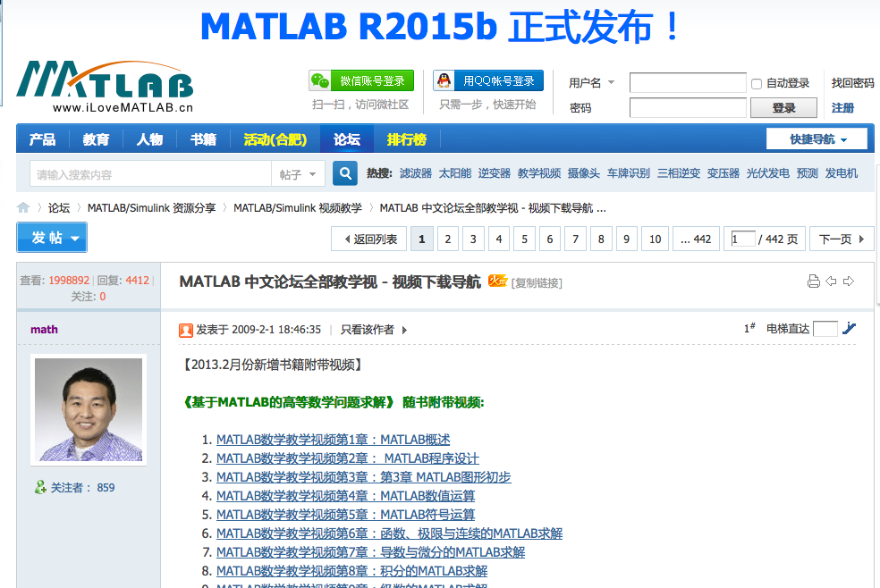Click the MATLAB R2015b 正式发布 banner

point(441,26)
